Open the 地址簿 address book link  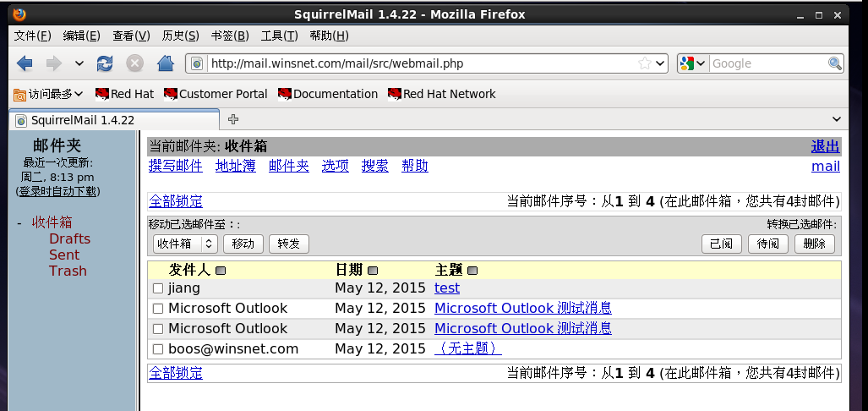coord(236,166)
